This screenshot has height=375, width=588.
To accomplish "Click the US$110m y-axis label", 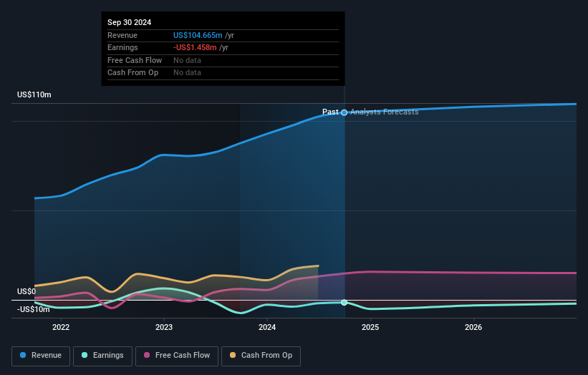I will coord(34,94).
